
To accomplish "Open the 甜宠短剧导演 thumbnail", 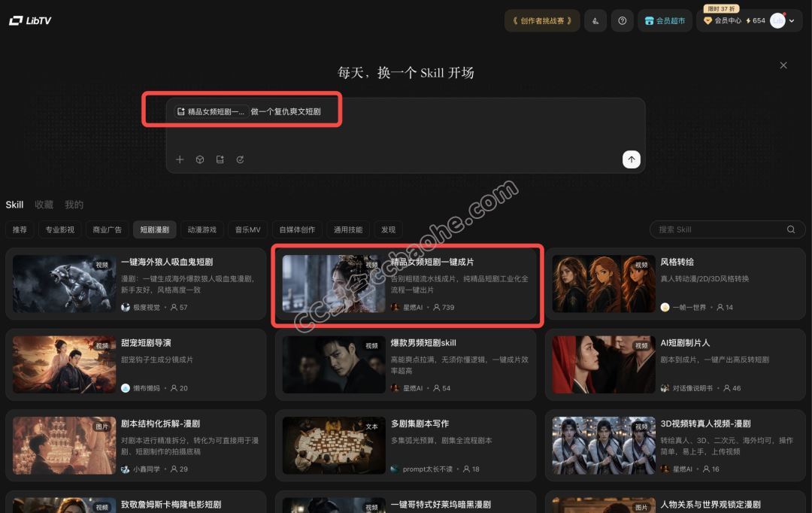I will coord(65,364).
